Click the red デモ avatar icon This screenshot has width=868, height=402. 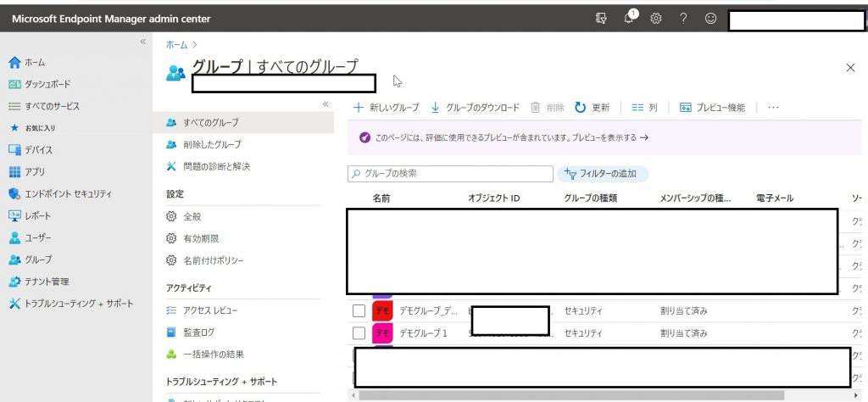pyautogui.click(x=382, y=310)
